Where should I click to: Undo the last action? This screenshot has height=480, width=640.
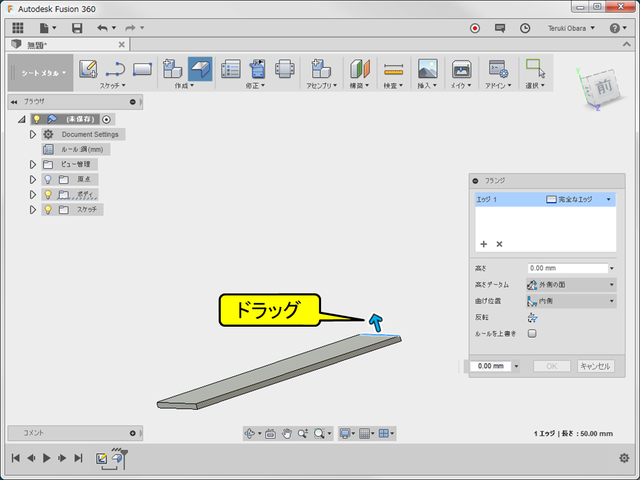tap(102, 28)
